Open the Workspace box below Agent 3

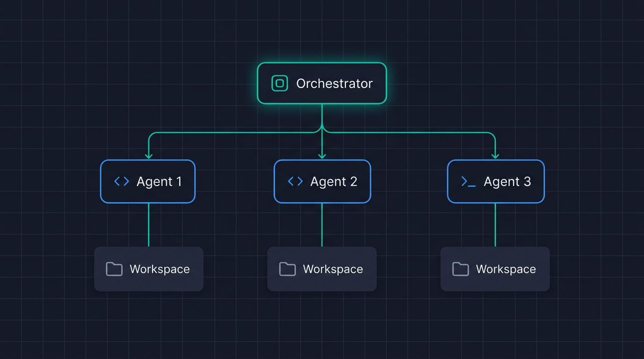495,269
